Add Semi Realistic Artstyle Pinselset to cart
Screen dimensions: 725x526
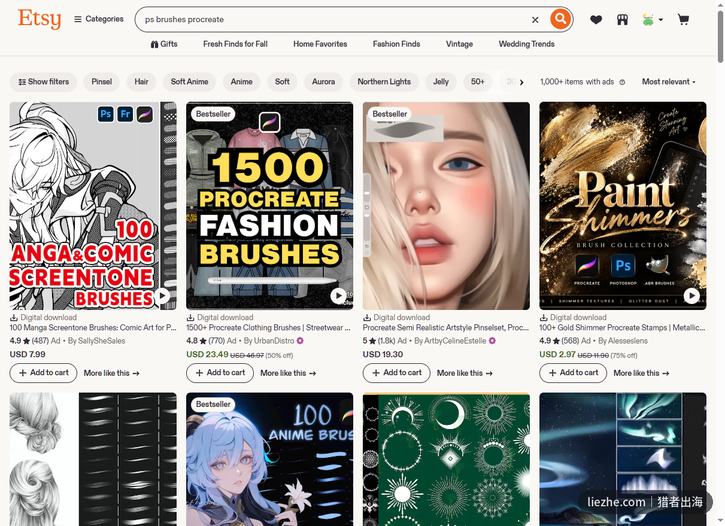397,373
